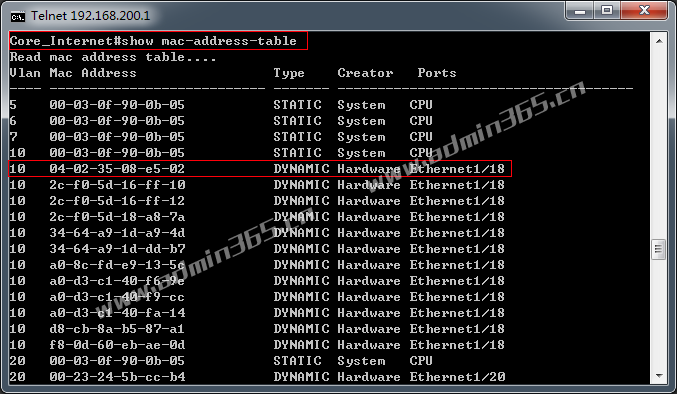Select MAC address 00-23-24-5b-cc-b4
The height and width of the screenshot is (394, 677).
[x=117, y=377]
